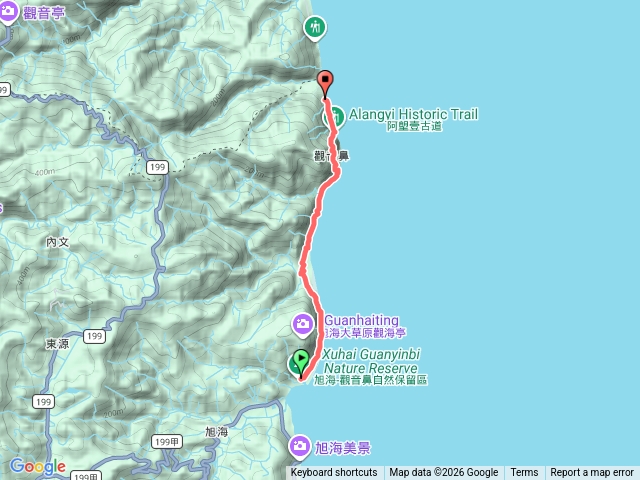640x480 pixels.
Task: Select the Alangyi Historic Trail hiking icon
Action: point(334,117)
